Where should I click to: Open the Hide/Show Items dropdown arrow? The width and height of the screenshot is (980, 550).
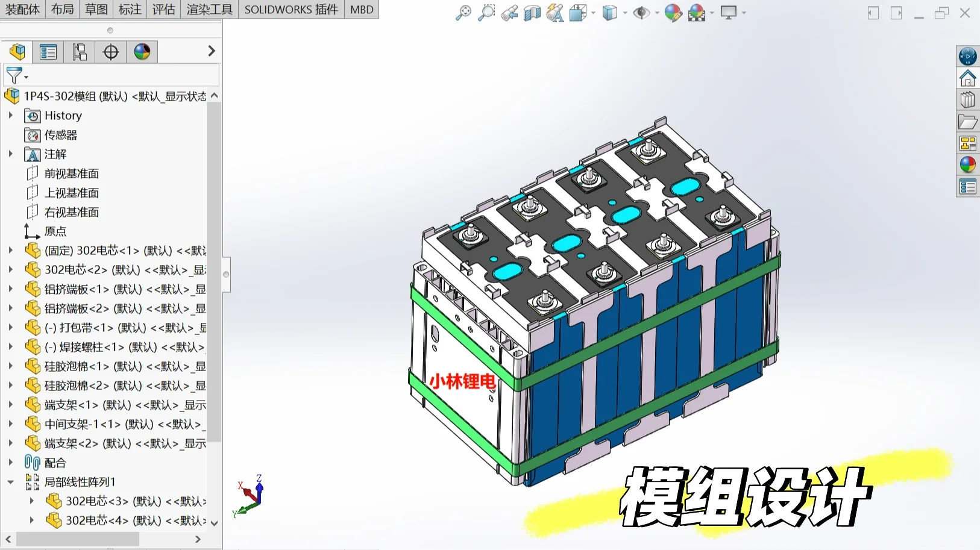656,13
